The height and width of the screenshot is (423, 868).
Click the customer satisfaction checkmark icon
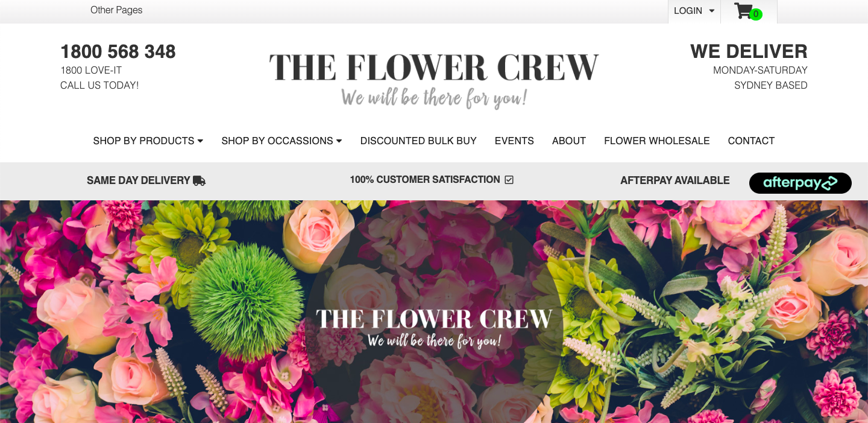click(509, 180)
